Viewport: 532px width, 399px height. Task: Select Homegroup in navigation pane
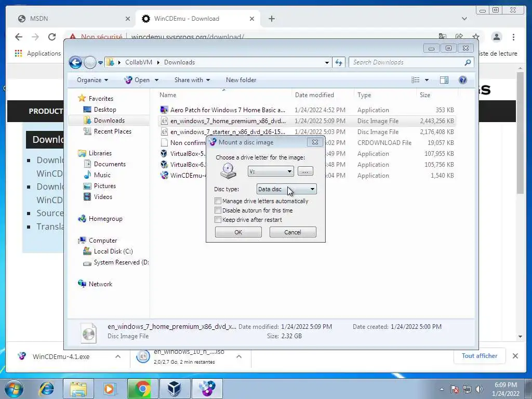point(105,219)
